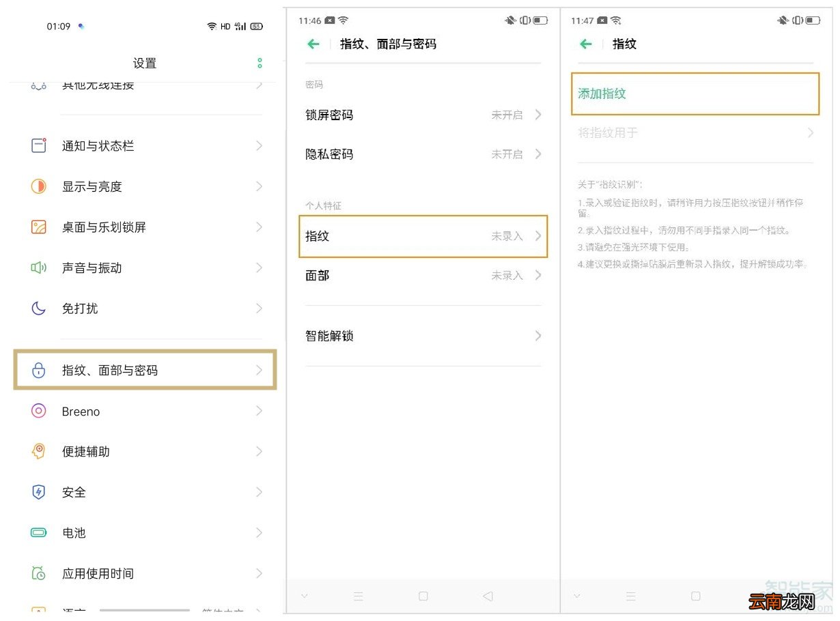Open 指纹、面部与密码 chevron arrow
This screenshot has height=621, width=840.
259,370
